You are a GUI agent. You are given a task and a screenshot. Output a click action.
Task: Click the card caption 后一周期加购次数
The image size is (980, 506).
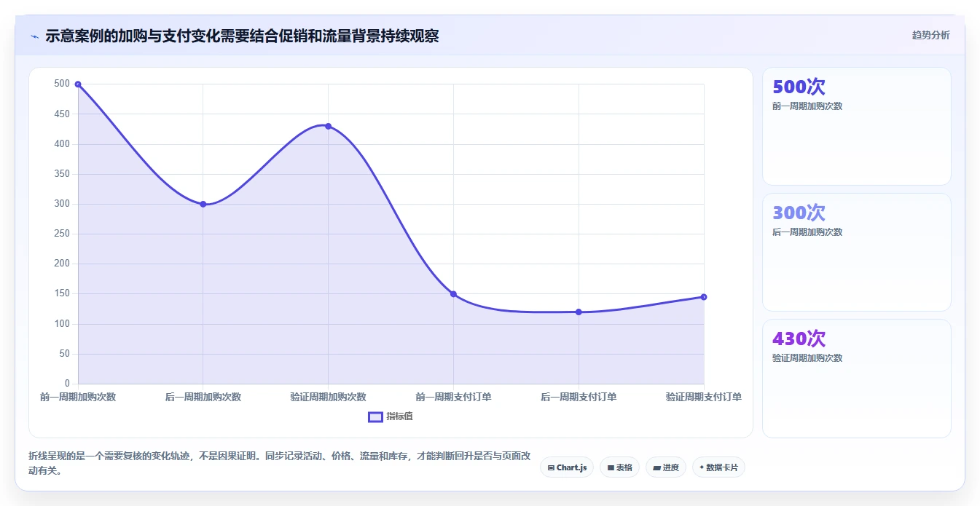(x=807, y=232)
